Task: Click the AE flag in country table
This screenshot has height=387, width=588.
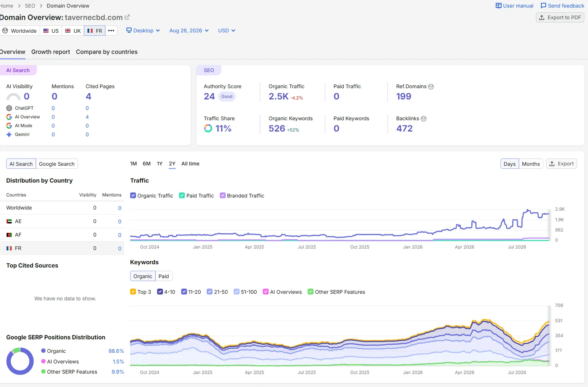Action: point(9,221)
